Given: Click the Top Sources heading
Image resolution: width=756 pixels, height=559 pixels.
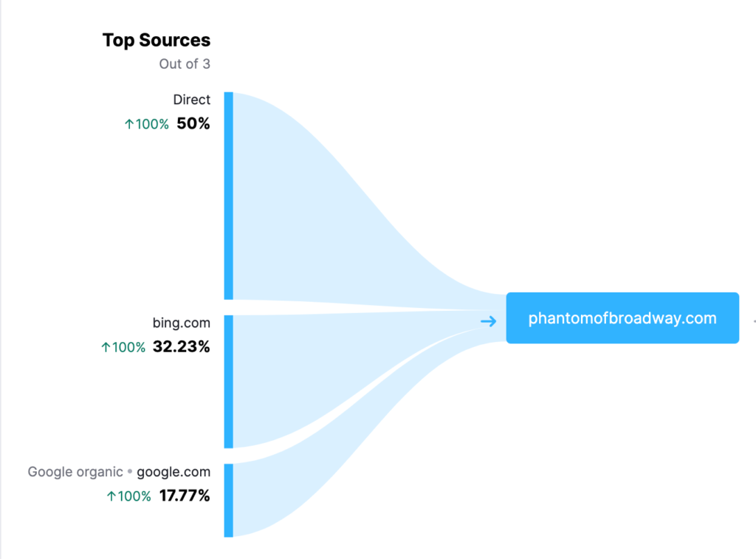Looking at the screenshot, I should coord(157,40).
